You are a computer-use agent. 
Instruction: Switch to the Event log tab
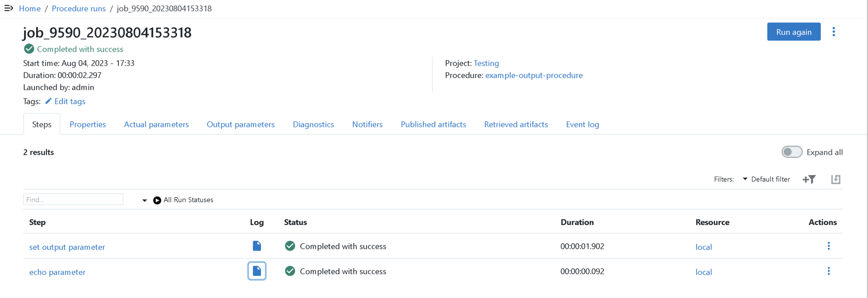click(582, 124)
